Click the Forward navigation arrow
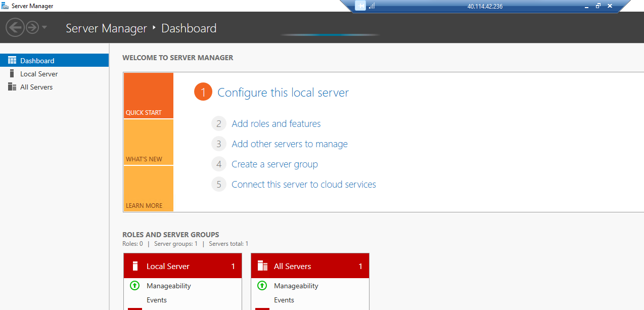Image resolution: width=644 pixels, height=310 pixels. pyautogui.click(x=32, y=27)
